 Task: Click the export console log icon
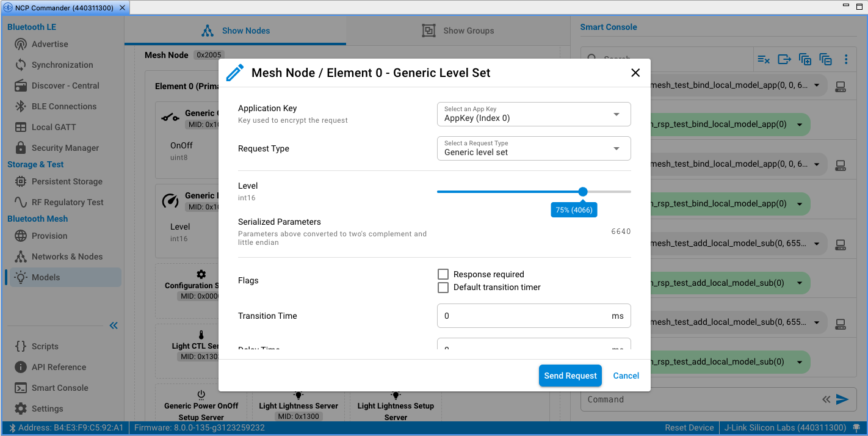tap(784, 59)
